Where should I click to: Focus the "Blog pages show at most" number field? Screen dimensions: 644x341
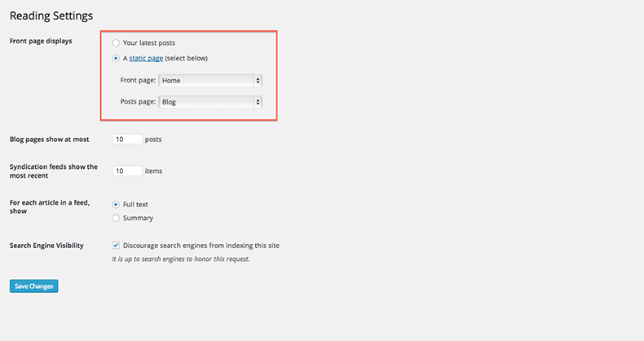click(127, 139)
